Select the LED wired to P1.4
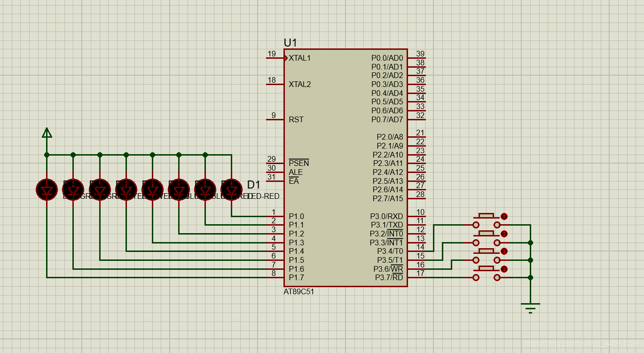 126,189
